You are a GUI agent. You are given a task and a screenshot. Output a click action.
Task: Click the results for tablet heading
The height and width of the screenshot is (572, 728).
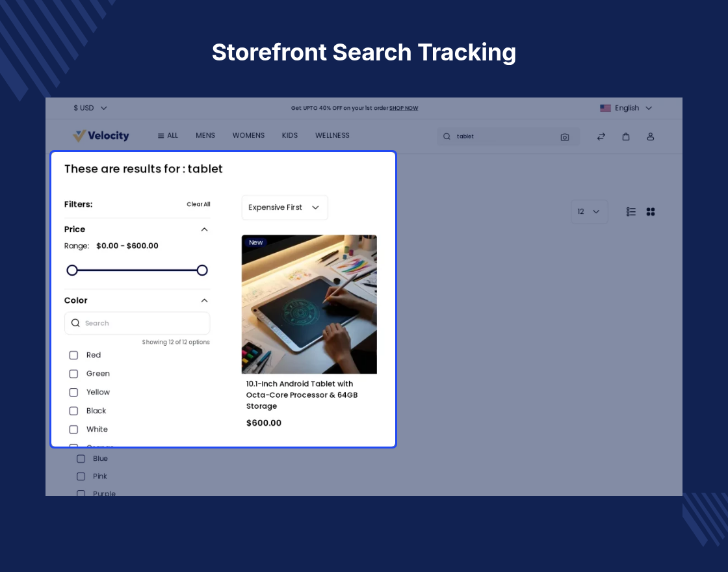144,169
